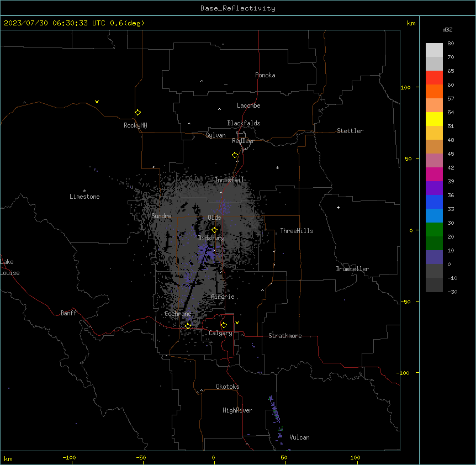Screen dimensions: 476x465
Task: Select the green 20-30 dBZ legend swatch
Action: (x=434, y=230)
